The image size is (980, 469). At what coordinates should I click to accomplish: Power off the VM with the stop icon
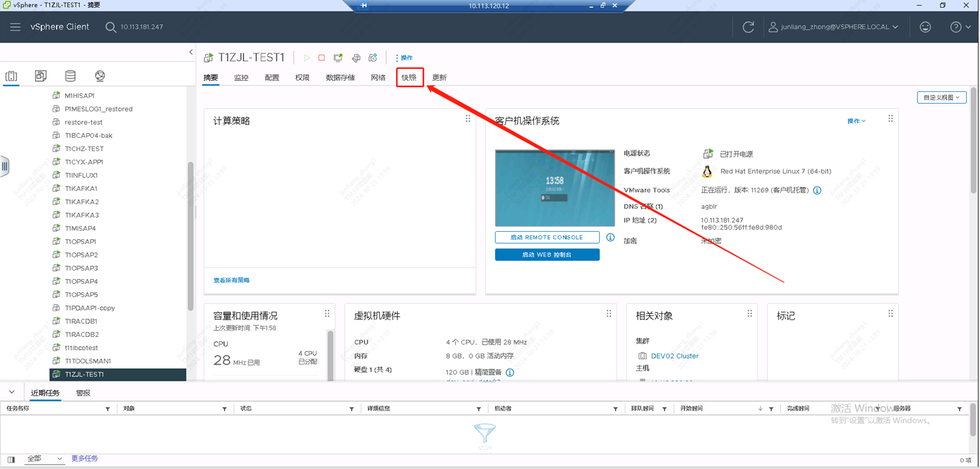pos(322,58)
